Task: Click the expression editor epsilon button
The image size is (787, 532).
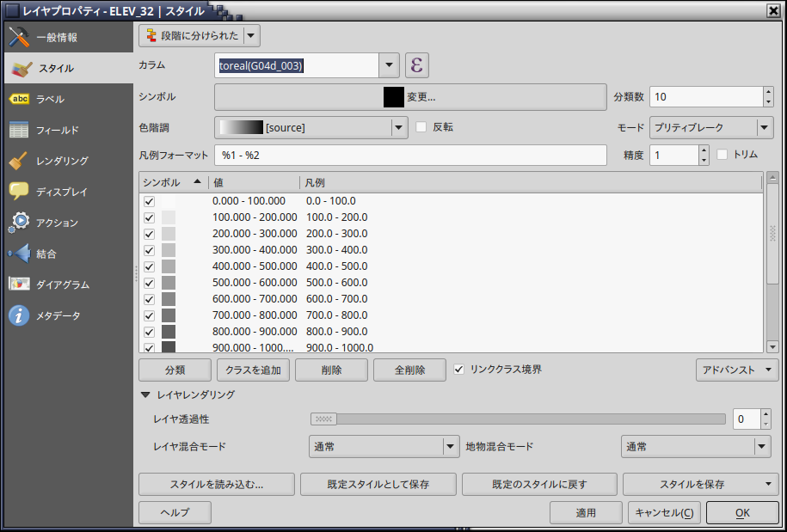Action: (416, 65)
